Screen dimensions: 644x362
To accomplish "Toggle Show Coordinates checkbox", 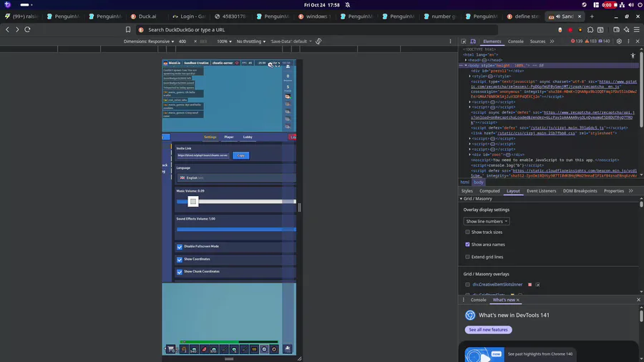I will [180, 260].
